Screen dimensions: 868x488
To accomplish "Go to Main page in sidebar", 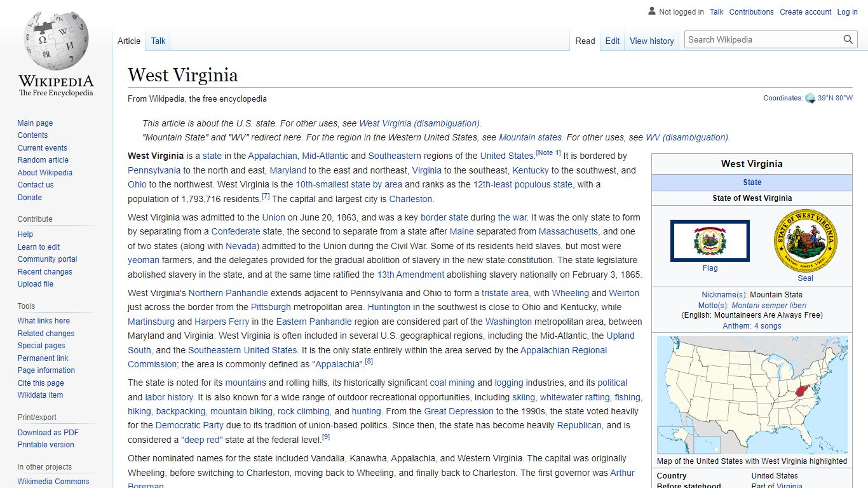I will (35, 123).
